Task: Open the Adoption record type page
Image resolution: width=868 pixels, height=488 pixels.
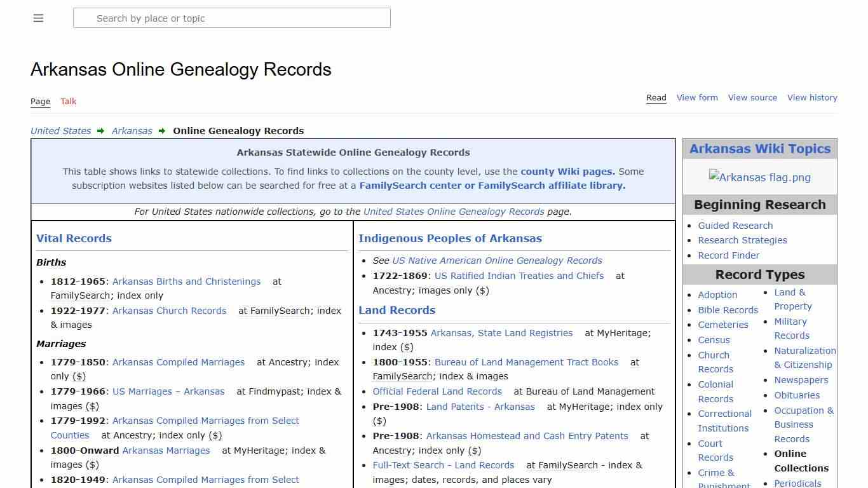Action: (x=717, y=295)
